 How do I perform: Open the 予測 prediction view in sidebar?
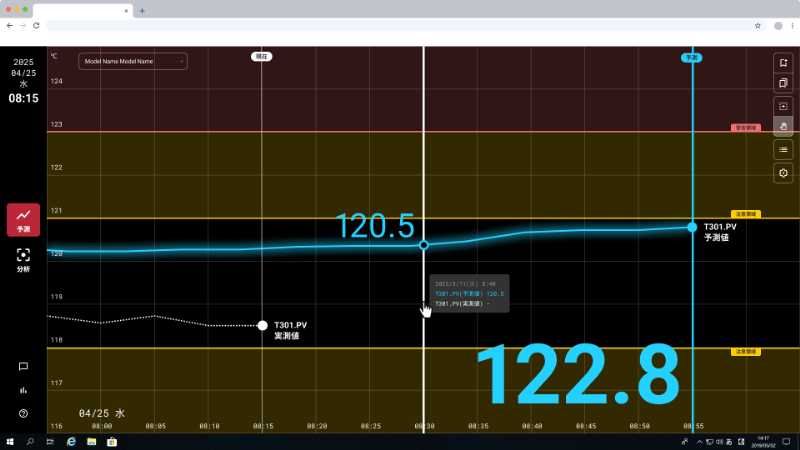23,218
